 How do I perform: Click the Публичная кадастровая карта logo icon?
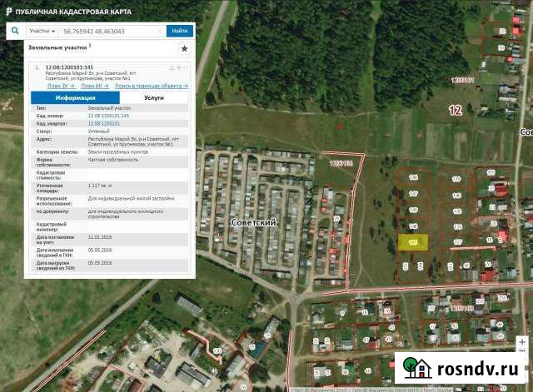point(7,10)
